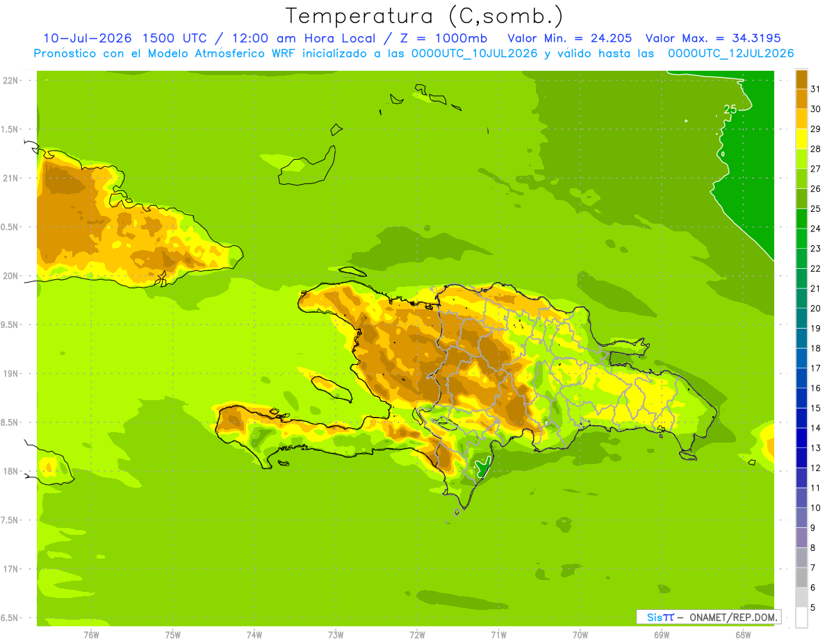Click the '9.5N' latitude axis label
The image size is (834, 644).
(10, 325)
